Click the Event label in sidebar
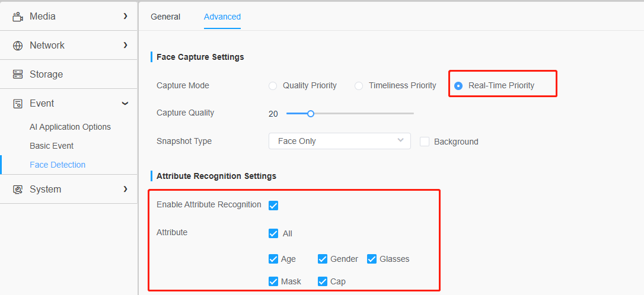The width and height of the screenshot is (644, 295). pos(42,104)
